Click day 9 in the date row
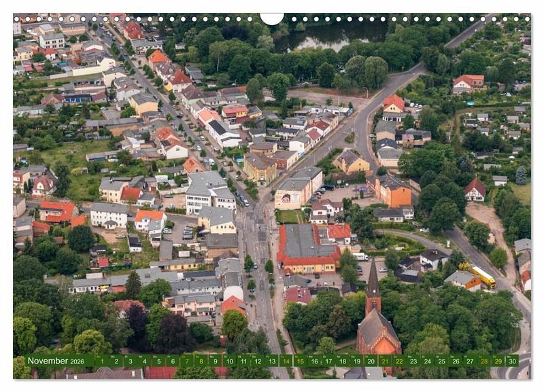This screenshot has height=392, width=544. (x=216, y=361)
